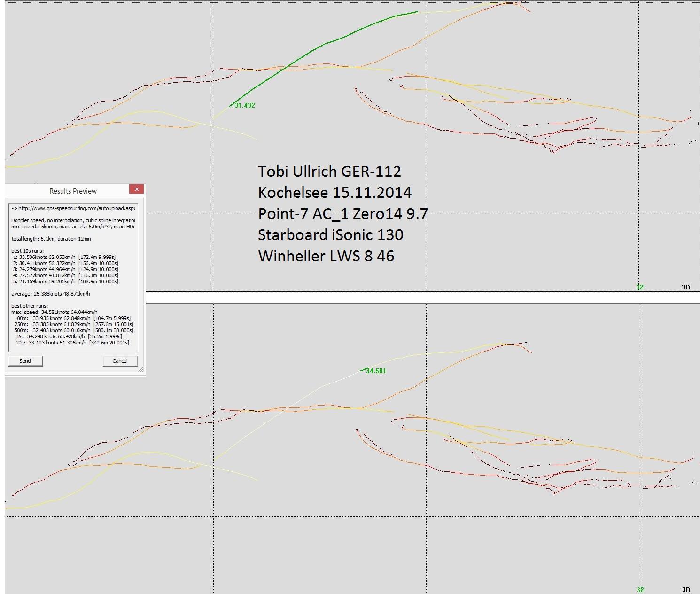The height and width of the screenshot is (594, 700).
Task: Click the highlighted green track segment in upper view
Action: tap(324, 45)
